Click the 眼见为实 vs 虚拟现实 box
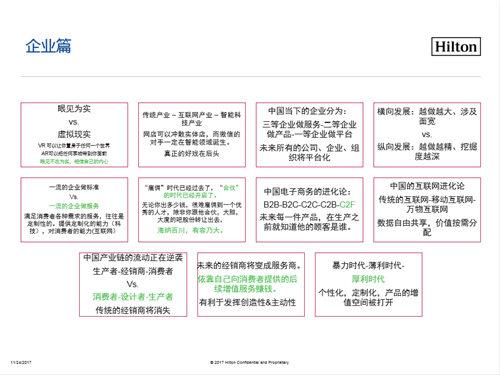Screen dimensions: 500x375 pyautogui.click(x=74, y=135)
